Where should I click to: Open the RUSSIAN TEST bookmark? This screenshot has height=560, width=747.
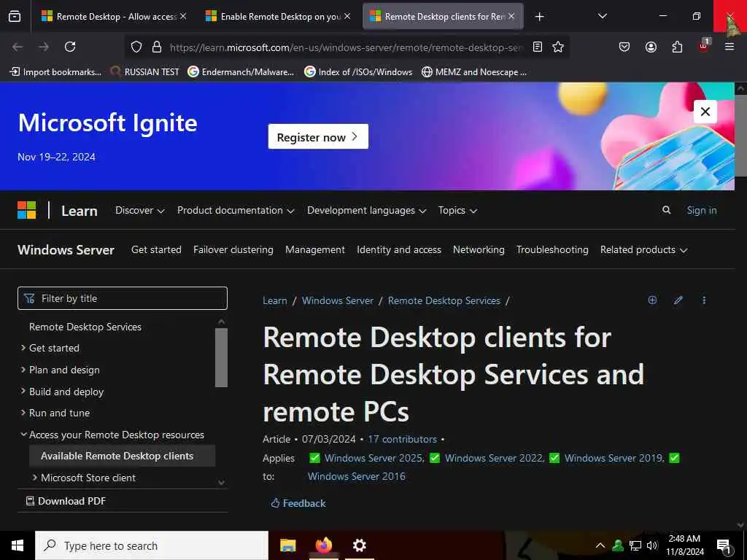[x=144, y=72]
